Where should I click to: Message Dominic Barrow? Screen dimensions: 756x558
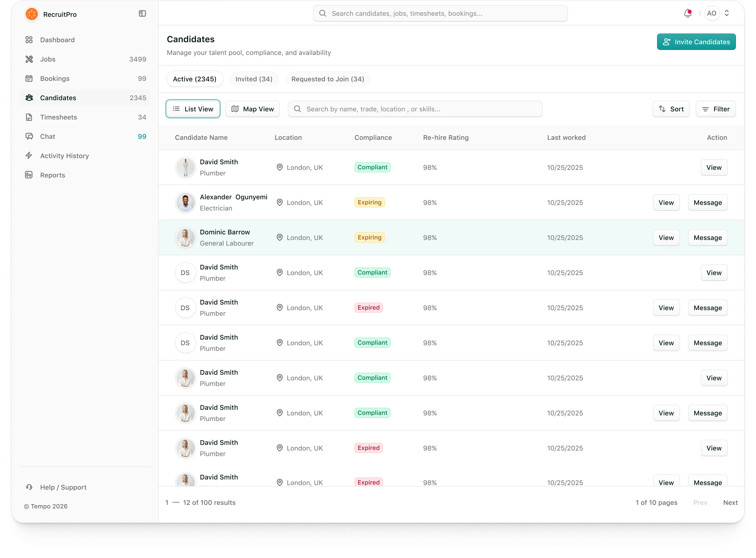707,238
